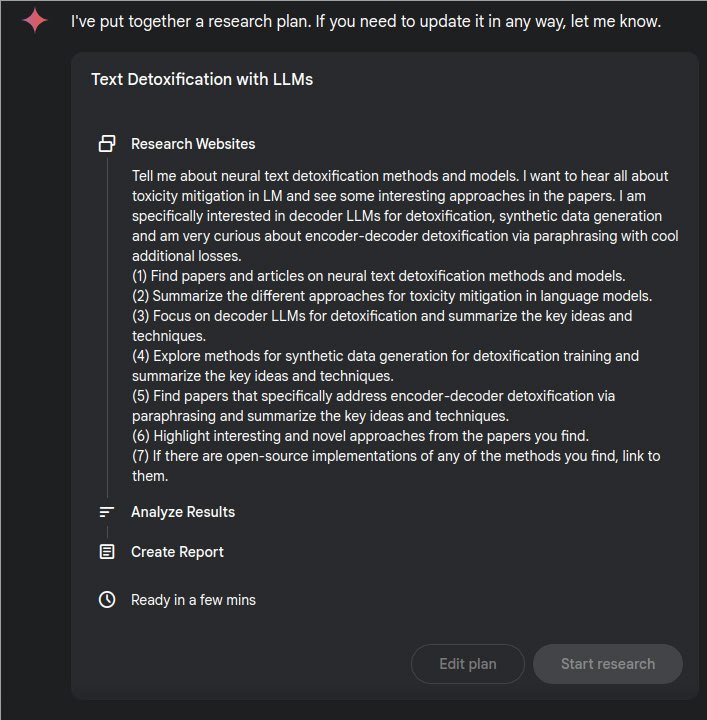Screen dimensions: 707x720
Task: Collapse the Research Websites section label
Action: pos(193,144)
